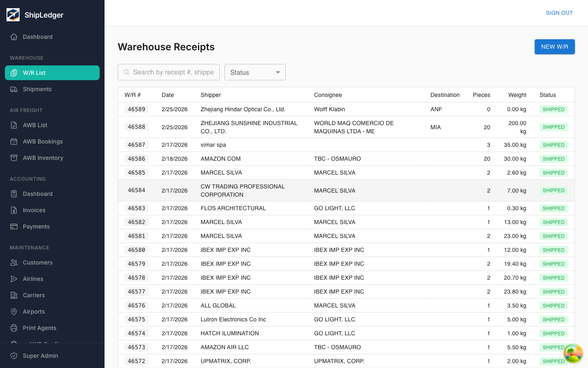Click shipper AMAZON.COM
Image resolution: width=588 pixels, height=368 pixels.
coord(220,159)
